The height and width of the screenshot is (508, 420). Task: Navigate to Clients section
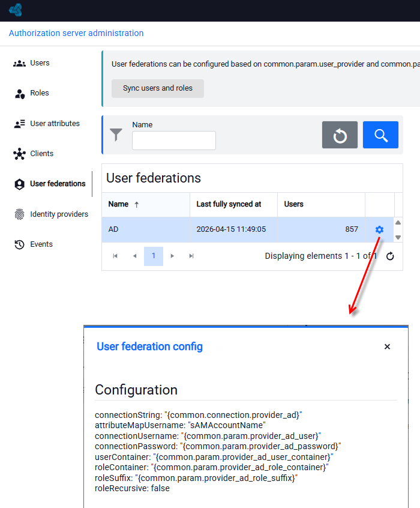pos(41,154)
